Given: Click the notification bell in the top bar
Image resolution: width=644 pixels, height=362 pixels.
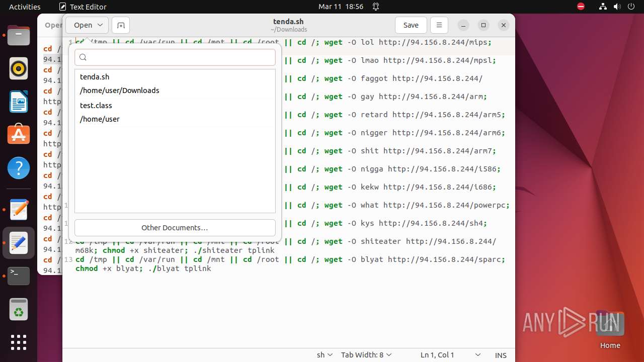Looking at the screenshot, I should click(x=376, y=7).
